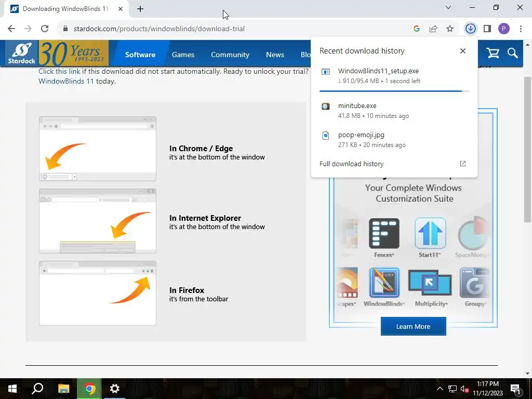Open the poop-emoji.jpg download entry
The height and width of the screenshot is (399, 532).
click(x=394, y=140)
